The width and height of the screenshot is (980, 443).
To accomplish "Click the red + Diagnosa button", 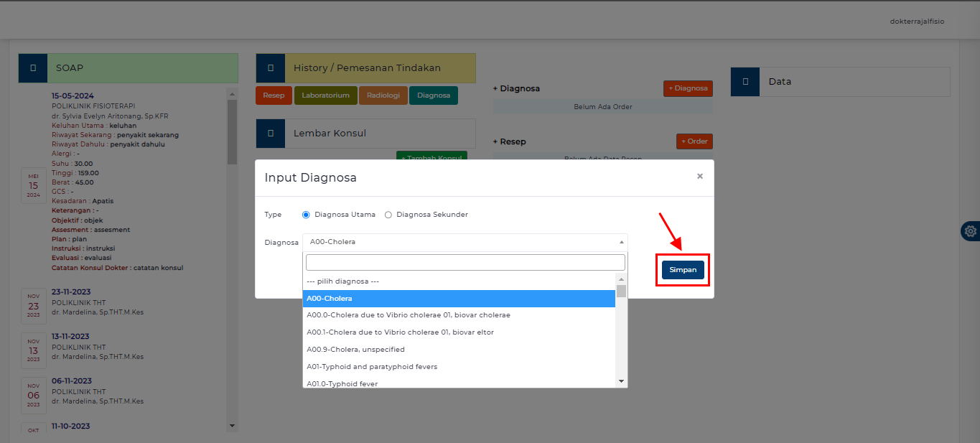I will coord(688,88).
